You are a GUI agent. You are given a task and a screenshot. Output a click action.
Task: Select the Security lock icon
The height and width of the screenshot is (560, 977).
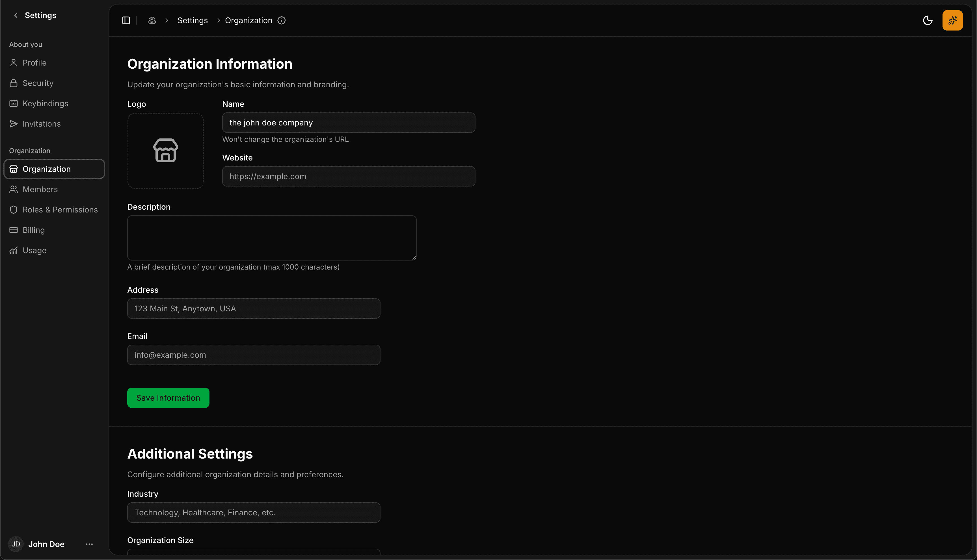(x=14, y=83)
